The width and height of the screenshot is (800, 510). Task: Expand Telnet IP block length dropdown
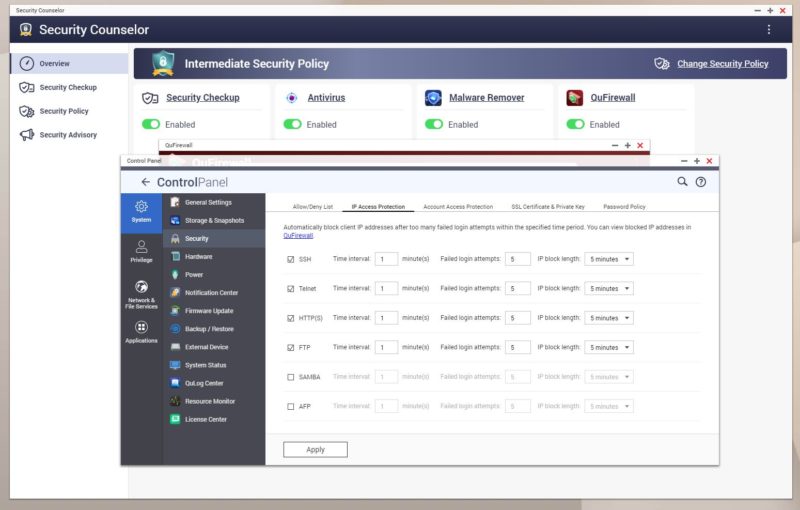[x=610, y=288]
